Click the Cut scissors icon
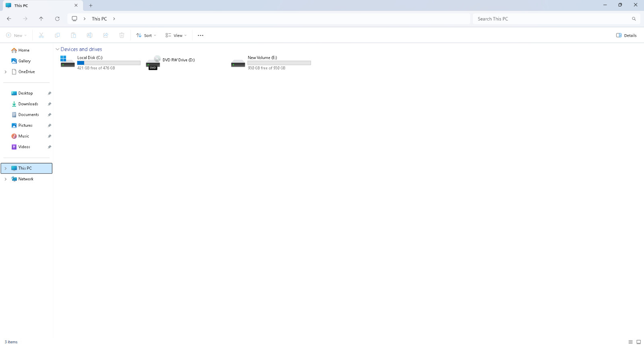This screenshot has width=644, height=346. pyautogui.click(x=41, y=35)
